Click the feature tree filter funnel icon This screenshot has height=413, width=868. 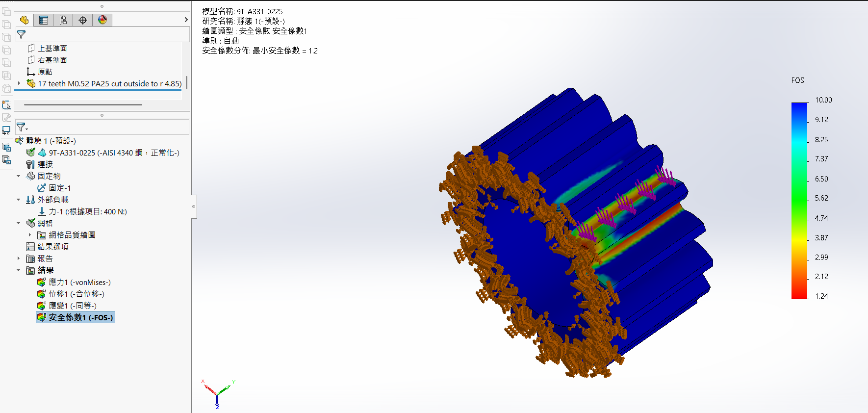pos(21,35)
